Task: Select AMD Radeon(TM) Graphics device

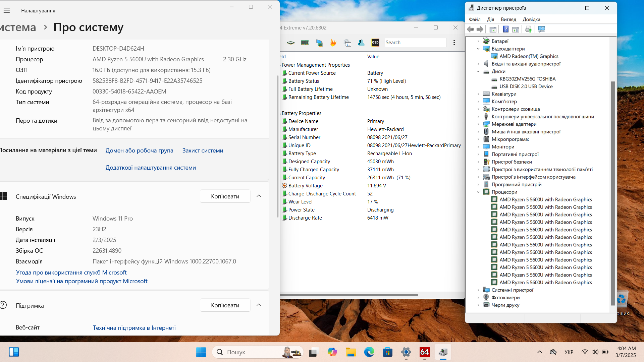Action: coord(529,56)
